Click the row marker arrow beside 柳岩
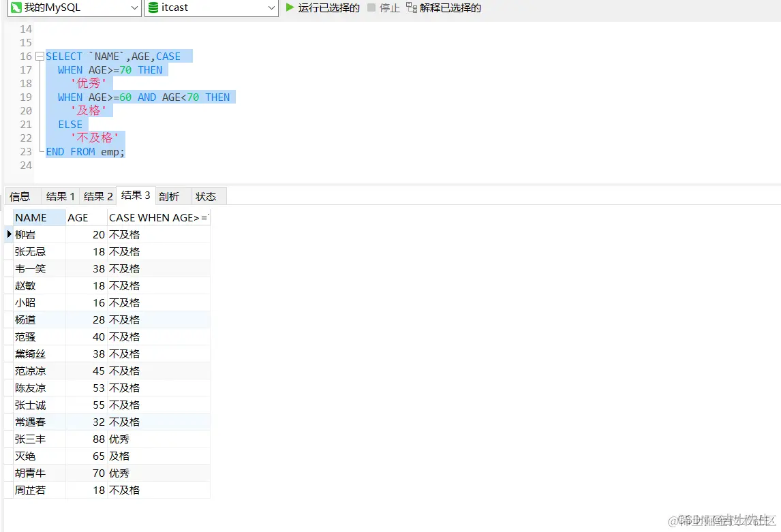This screenshot has width=781, height=532. tap(9, 234)
